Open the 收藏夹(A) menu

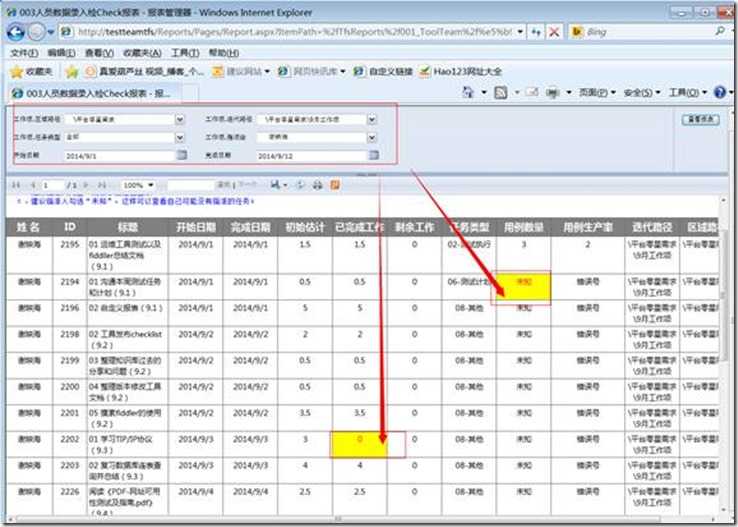142,53
